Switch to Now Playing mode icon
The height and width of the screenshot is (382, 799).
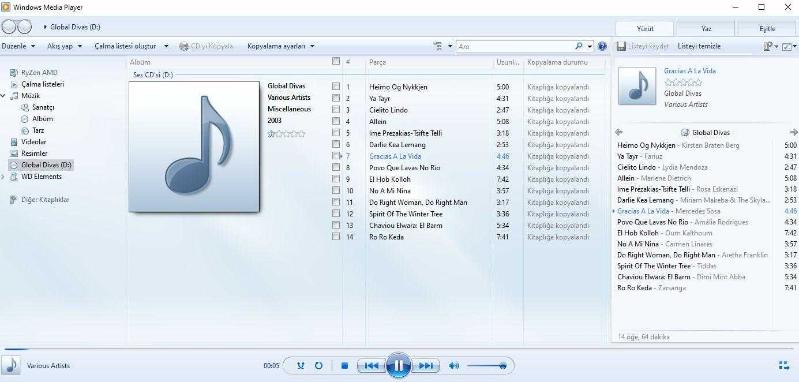[x=784, y=366]
